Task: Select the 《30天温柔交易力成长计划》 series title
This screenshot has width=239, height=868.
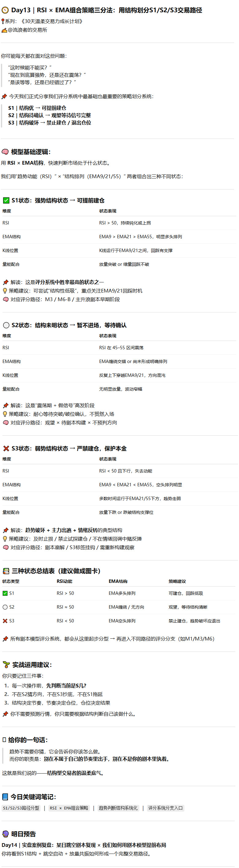Action: pyautogui.click(x=51, y=21)
